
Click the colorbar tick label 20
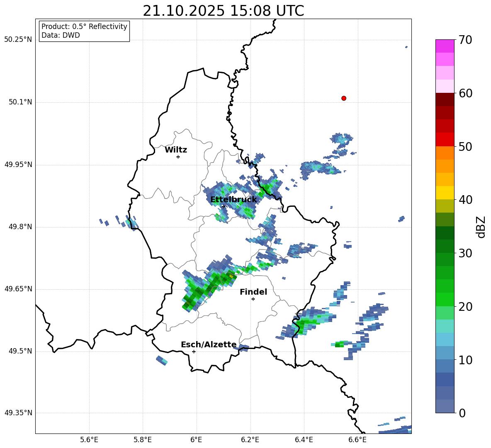465,307
